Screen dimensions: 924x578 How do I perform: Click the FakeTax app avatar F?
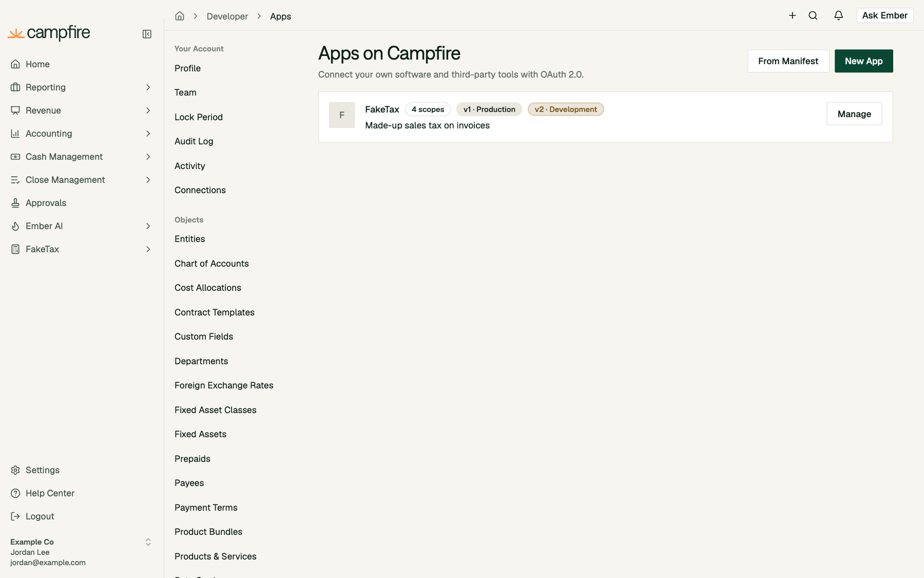342,115
